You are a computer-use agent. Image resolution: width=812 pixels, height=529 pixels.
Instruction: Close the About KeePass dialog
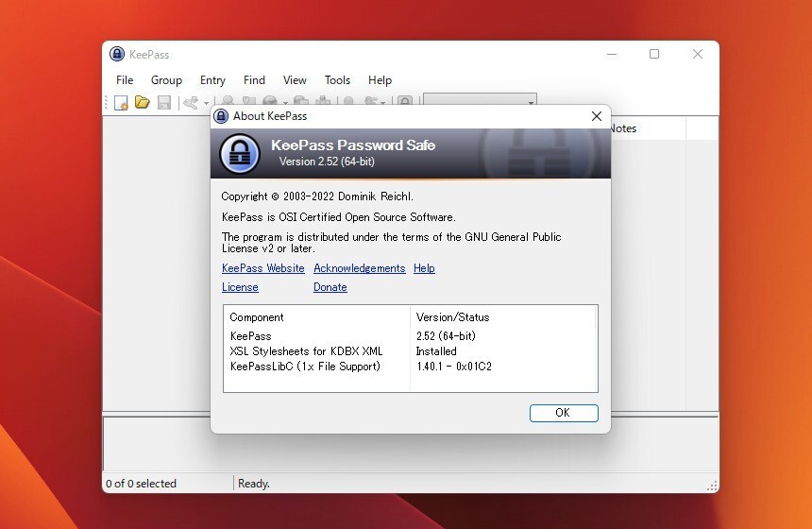596,116
